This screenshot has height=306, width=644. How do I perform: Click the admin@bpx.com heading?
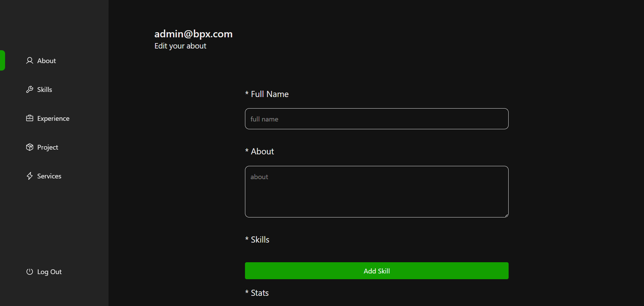click(193, 34)
